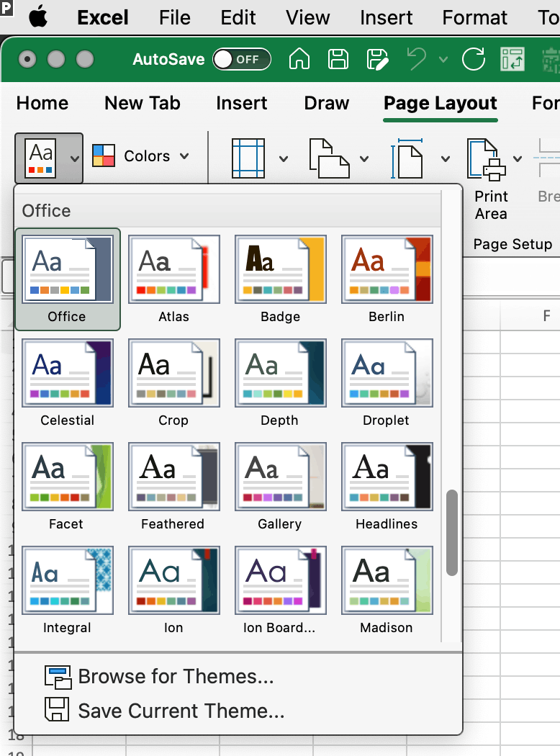
Task: Open the Format menu
Action: click(474, 18)
